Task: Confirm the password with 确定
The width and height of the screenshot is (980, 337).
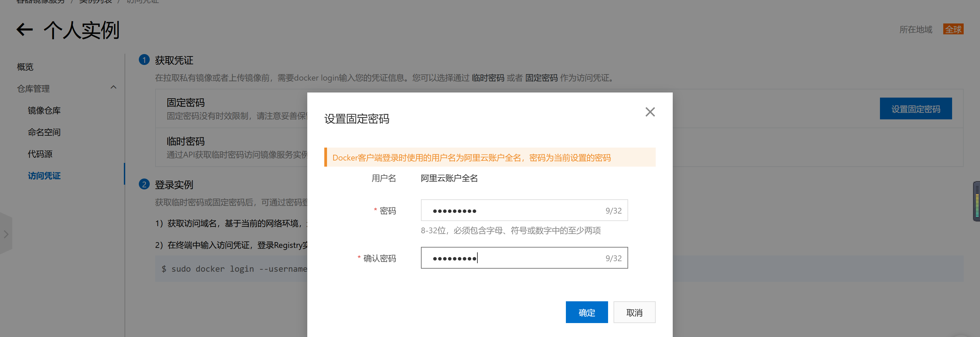Action: pyautogui.click(x=587, y=312)
